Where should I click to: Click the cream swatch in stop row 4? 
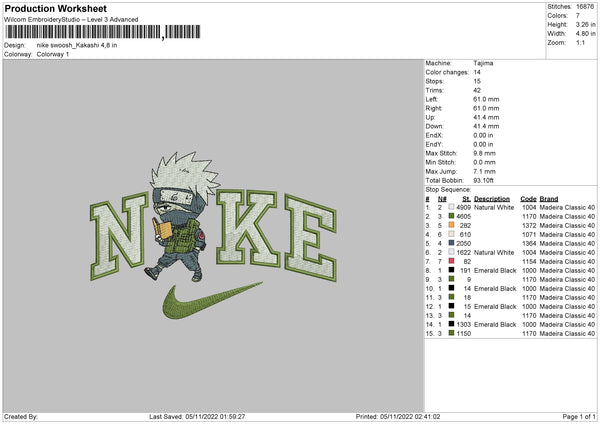(x=452, y=234)
